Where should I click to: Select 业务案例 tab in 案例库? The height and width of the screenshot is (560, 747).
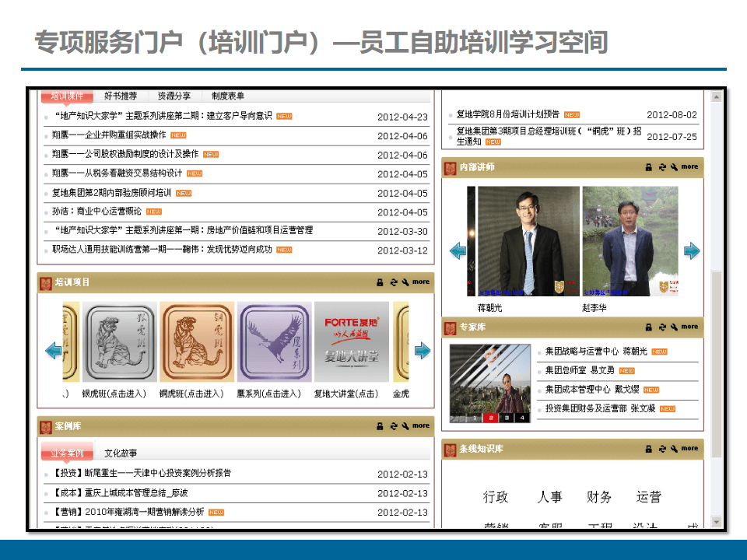(67, 453)
